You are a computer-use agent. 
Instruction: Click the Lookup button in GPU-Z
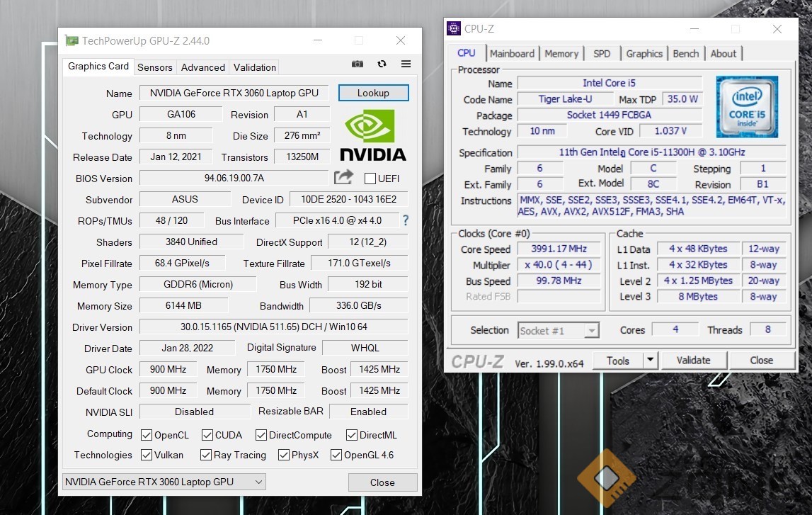373,93
